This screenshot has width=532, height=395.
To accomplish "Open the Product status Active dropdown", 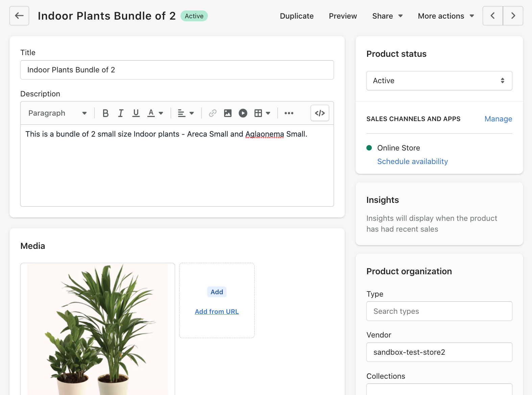I will (x=439, y=80).
